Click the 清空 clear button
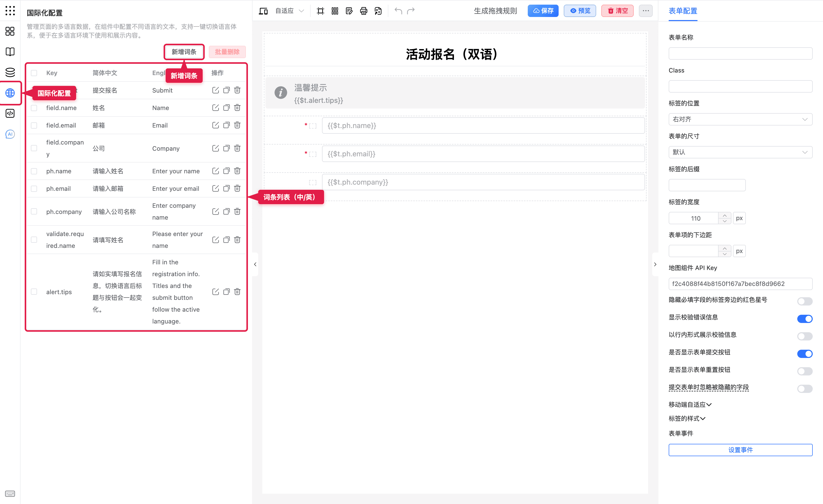 pyautogui.click(x=617, y=11)
